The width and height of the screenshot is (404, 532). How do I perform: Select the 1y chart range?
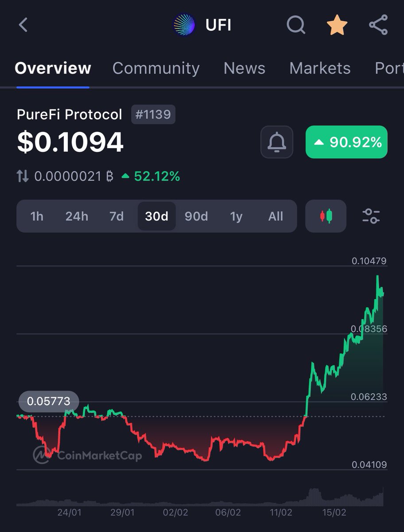pos(236,216)
